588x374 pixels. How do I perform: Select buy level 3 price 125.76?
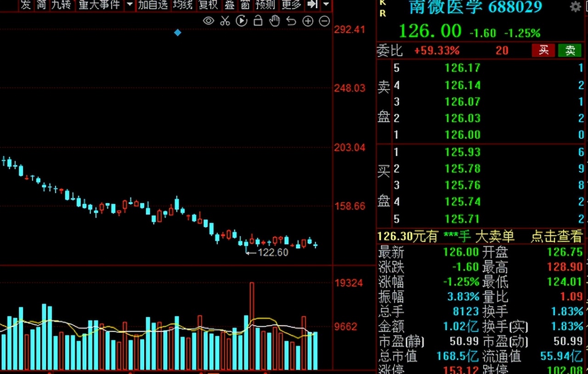click(462, 185)
